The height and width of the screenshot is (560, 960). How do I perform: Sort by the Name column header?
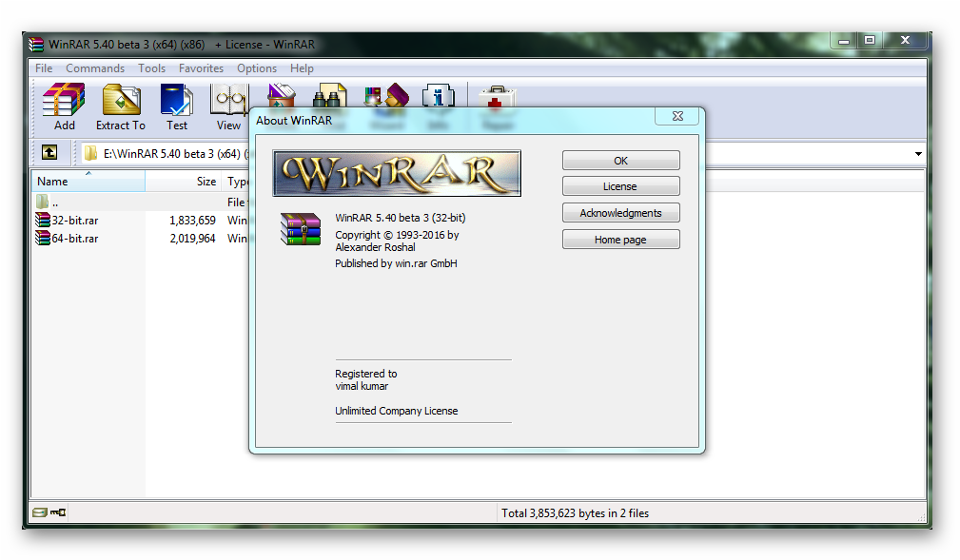(x=88, y=182)
